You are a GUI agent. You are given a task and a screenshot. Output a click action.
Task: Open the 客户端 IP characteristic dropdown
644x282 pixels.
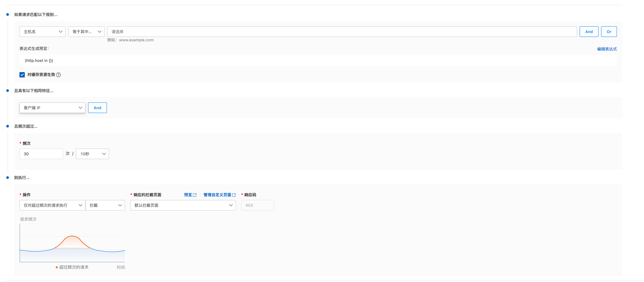(x=52, y=108)
